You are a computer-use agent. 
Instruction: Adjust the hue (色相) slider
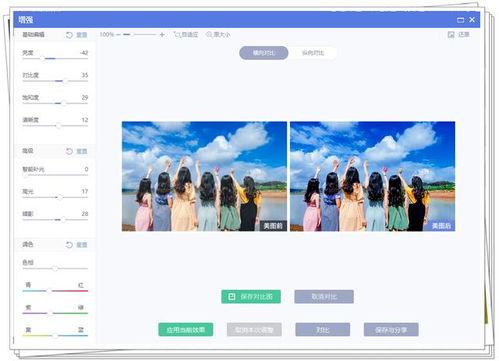tap(55, 268)
